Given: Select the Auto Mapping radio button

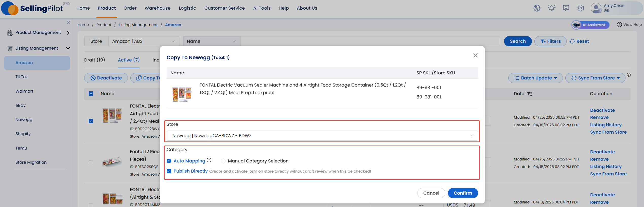Looking at the screenshot, I should pyautogui.click(x=169, y=161).
